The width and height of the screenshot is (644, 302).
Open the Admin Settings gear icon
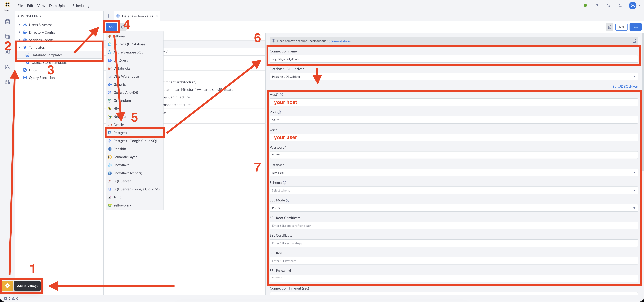[8, 286]
